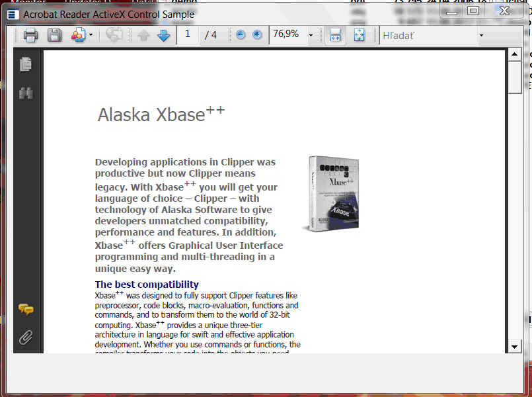532x397 pixels.
Task: Click the 'Alaska Xbase++' document title
Action: tap(161, 114)
